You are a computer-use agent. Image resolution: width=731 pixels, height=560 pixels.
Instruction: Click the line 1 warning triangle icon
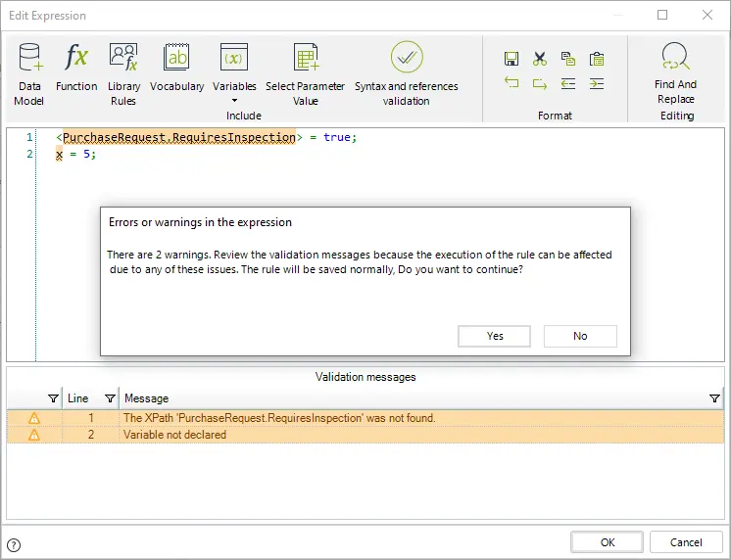(x=34, y=418)
